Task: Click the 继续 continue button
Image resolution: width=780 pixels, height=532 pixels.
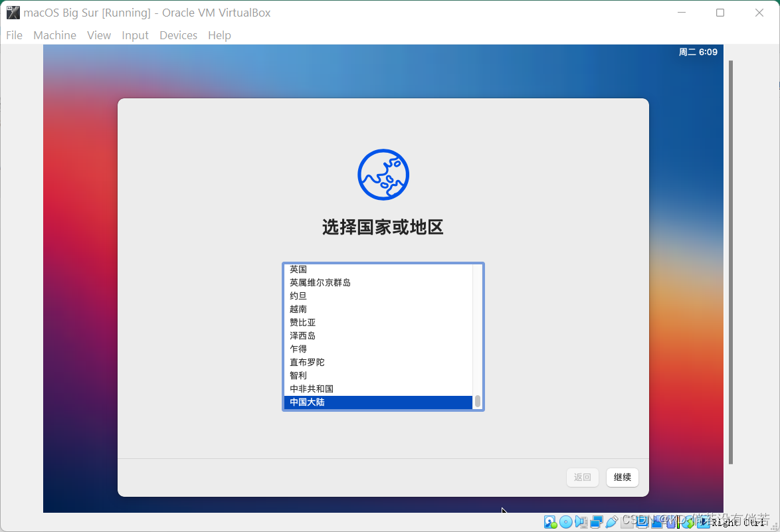Action: 623,478
